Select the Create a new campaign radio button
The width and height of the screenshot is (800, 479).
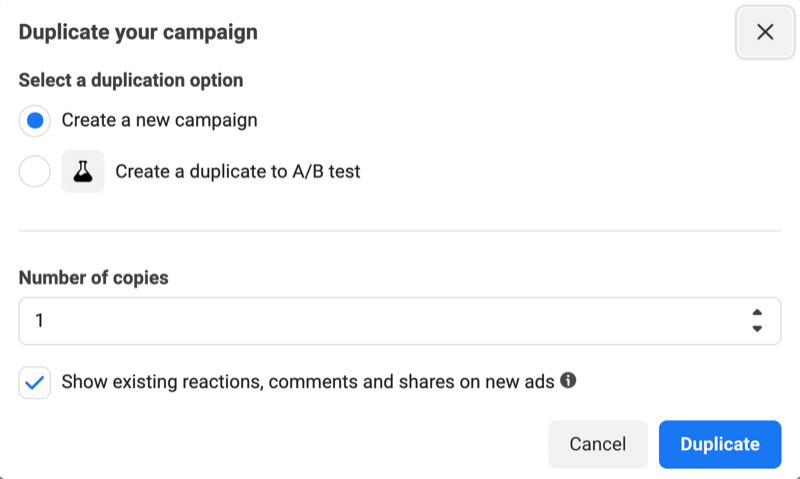click(35, 121)
